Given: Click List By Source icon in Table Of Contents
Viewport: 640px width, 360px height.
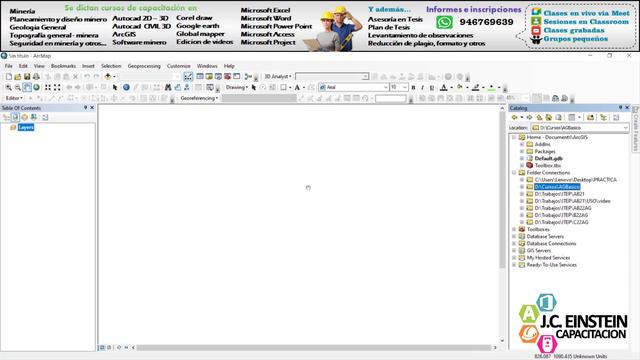Looking at the screenshot, I should (15, 118).
